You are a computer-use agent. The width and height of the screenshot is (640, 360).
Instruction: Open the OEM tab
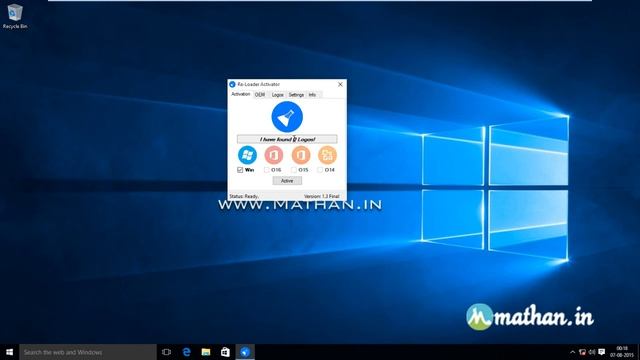[x=260, y=95]
